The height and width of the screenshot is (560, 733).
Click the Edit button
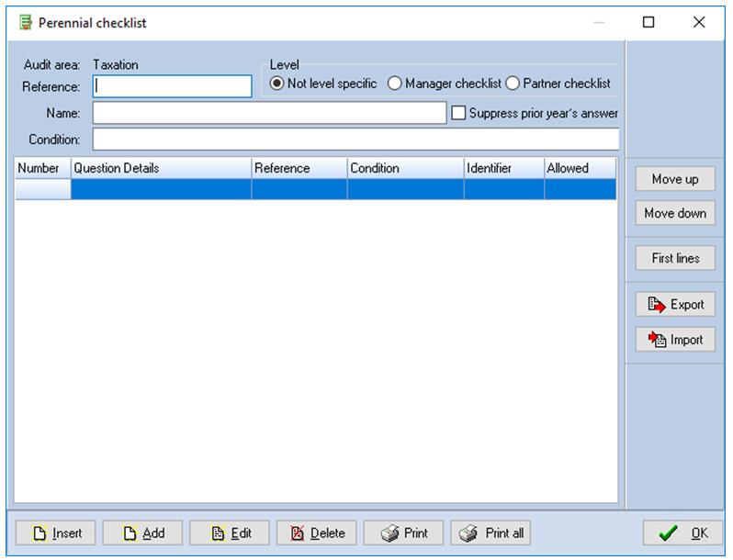230,532
